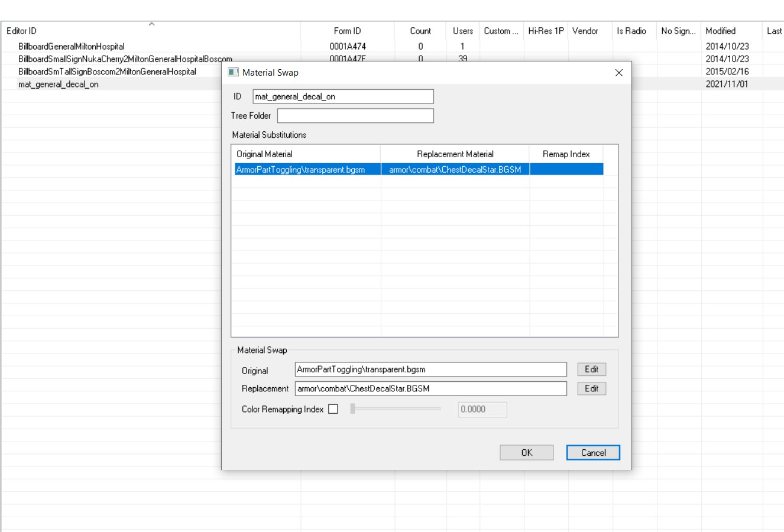The height and width of the screenshot is (532, 784).
Task: Sort list by Editor ID column
Action: coord(21,31)
